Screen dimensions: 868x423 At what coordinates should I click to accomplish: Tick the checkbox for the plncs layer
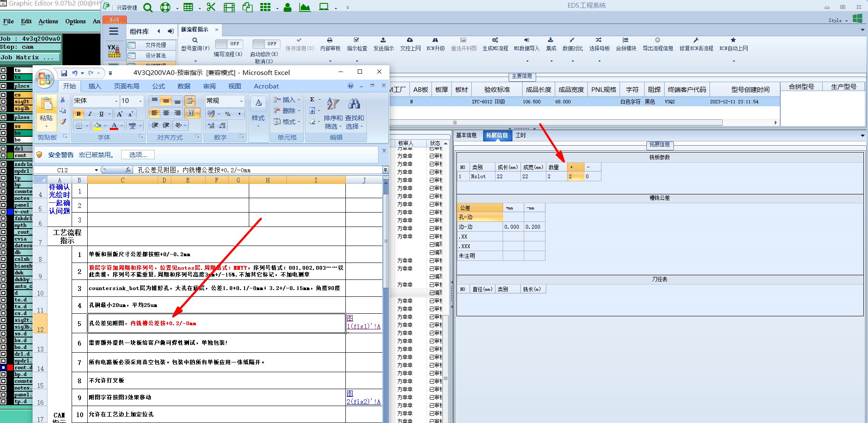pos(3,86)
